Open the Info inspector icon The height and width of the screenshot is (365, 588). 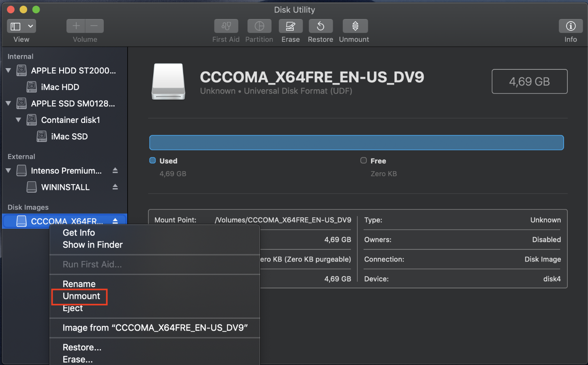571,26
